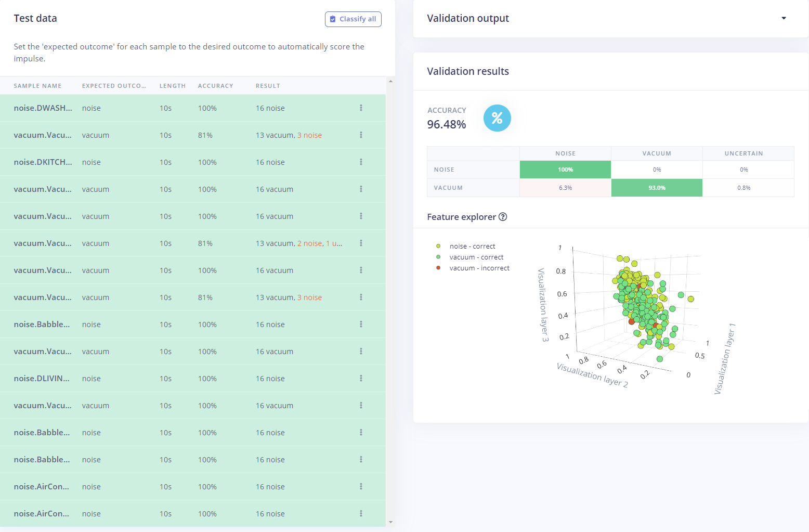Viewport: 809px width, 532px height.
Task: Click the scroll-up arrow of the test data list
Action: pyautogui.click(x=390, y=81)
